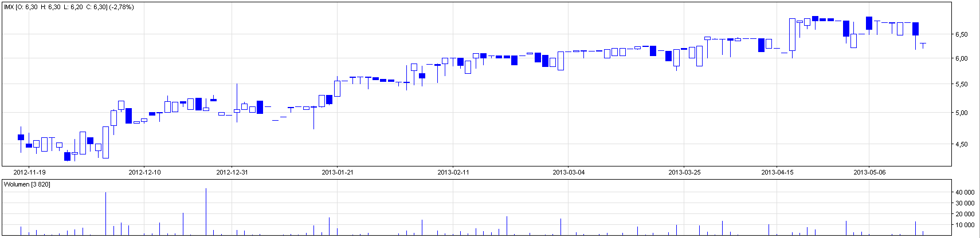Viewport: 980px width, 238px height.
Task: Click the 20 000 volume axis label
Action: pos(964,214)
